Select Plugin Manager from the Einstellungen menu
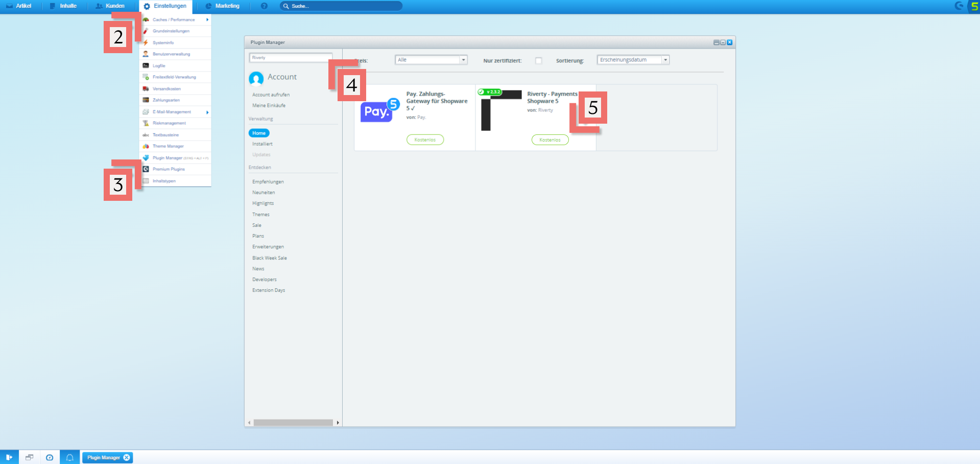 point(168,158)
